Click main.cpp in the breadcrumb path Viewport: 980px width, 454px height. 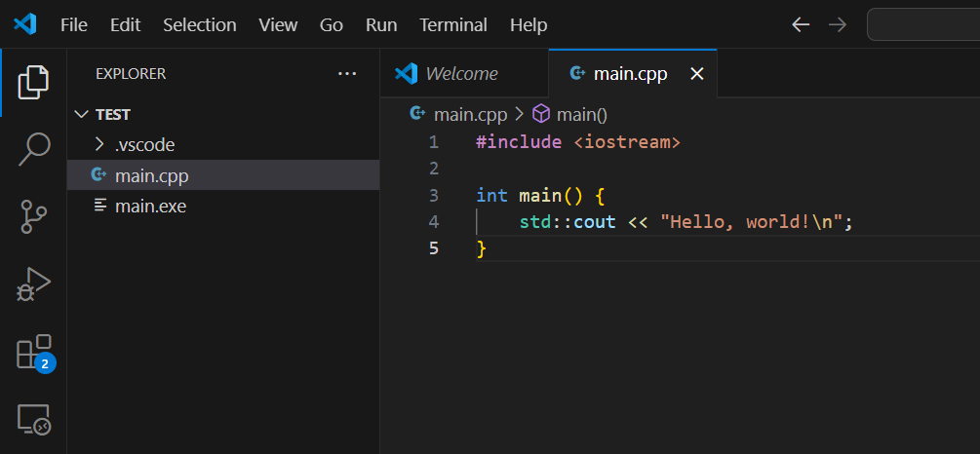coord(469,114)
